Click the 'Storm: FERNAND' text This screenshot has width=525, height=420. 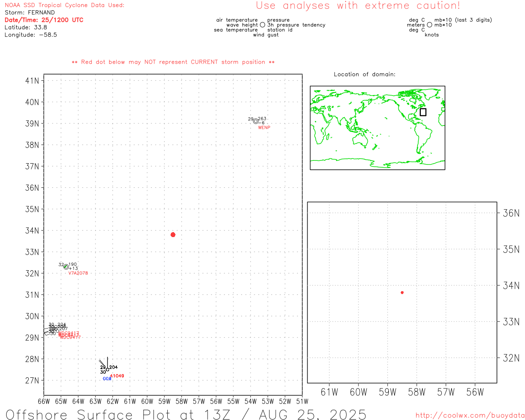(30, 13)
